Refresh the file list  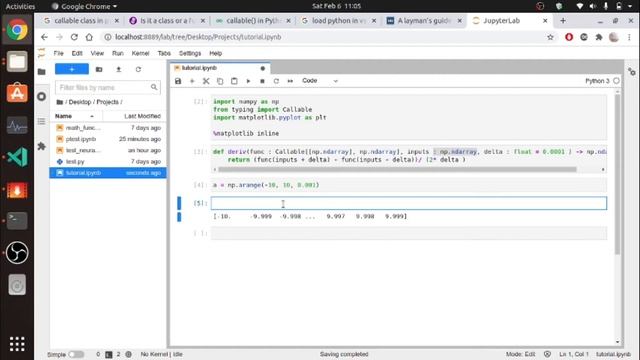pyautogui.click(x=138, y=69)
